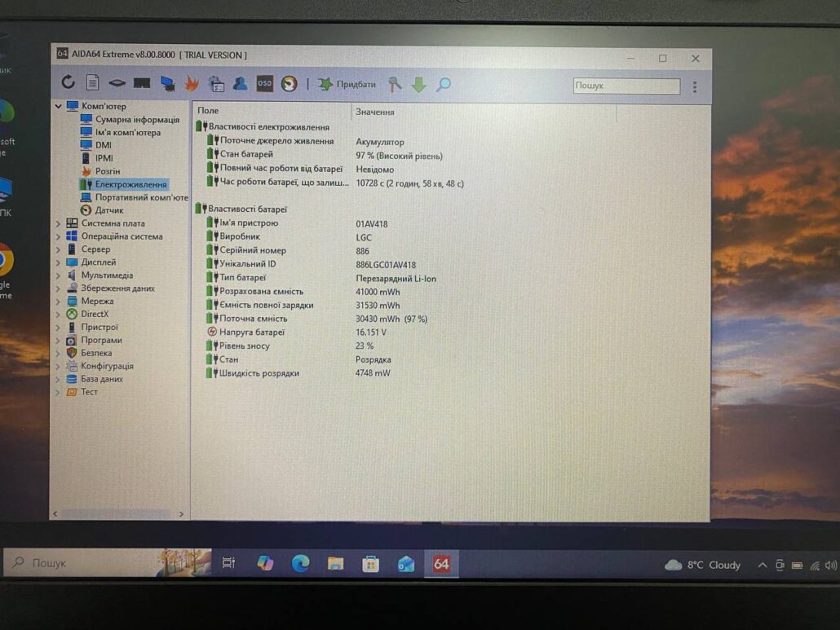
Task: Click the flame stability test icon
Action: click(192, 83)
